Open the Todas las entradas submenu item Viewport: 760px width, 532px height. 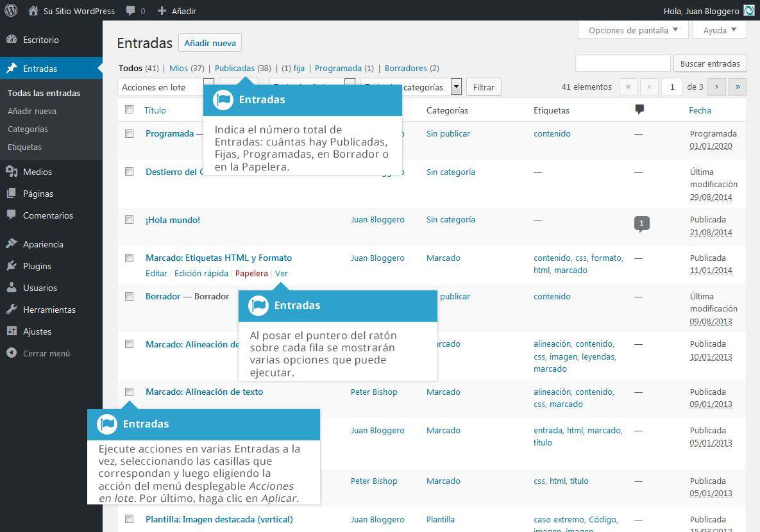pos(44,93)
